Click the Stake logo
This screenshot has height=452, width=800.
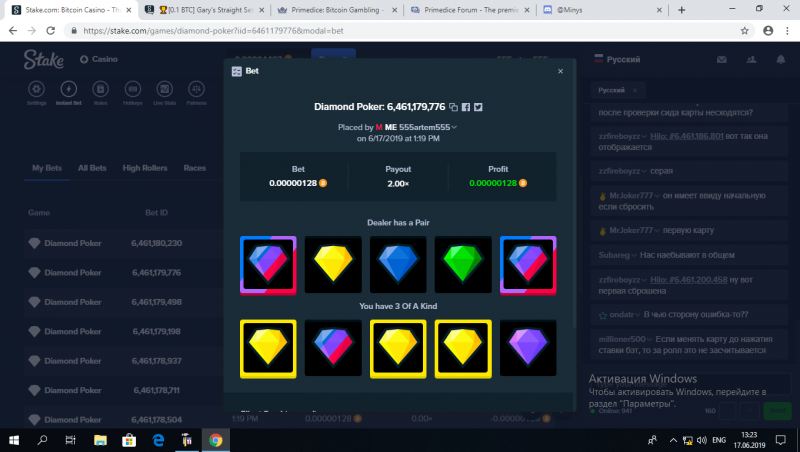44,60
